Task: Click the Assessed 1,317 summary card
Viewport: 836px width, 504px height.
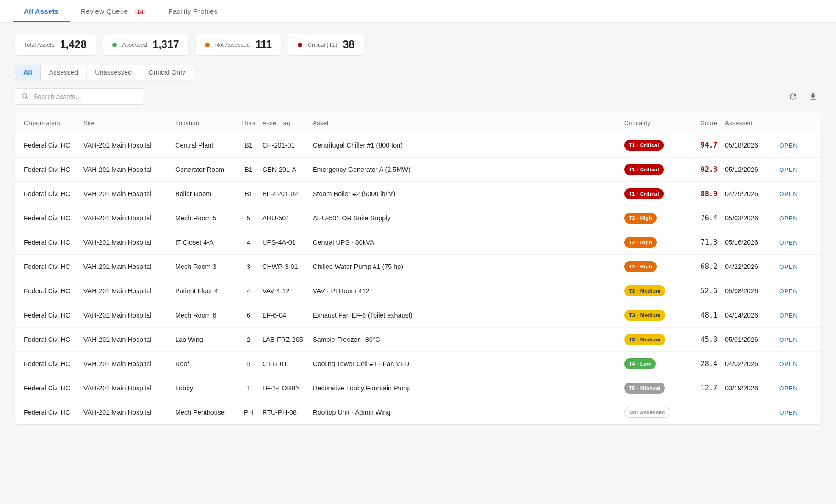Action: (146, 44)
